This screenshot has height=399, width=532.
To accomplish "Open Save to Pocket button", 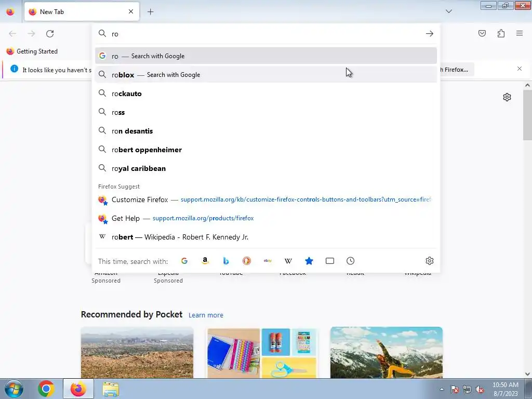I will [482, 33].
